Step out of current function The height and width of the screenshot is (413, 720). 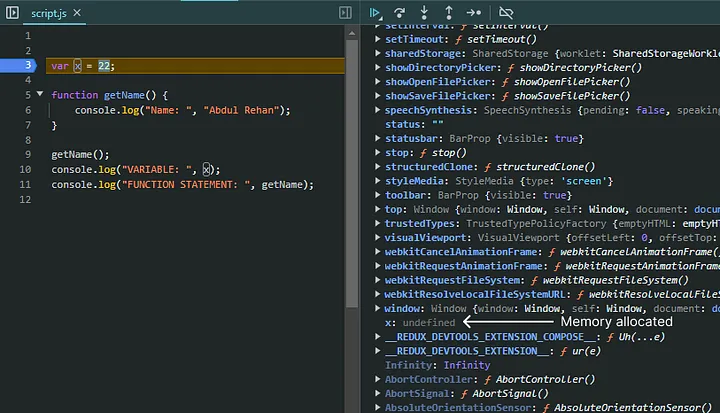tap(449, 12)
